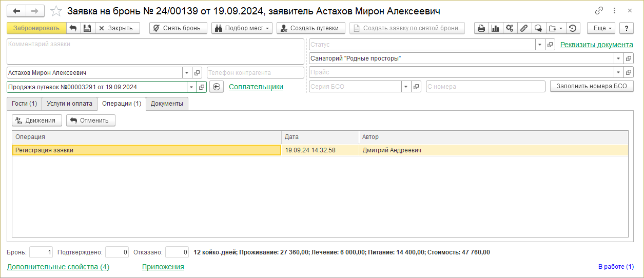Open reports via the bar chart icon
This screenshot has width=644, height=278.
point(495,28)
